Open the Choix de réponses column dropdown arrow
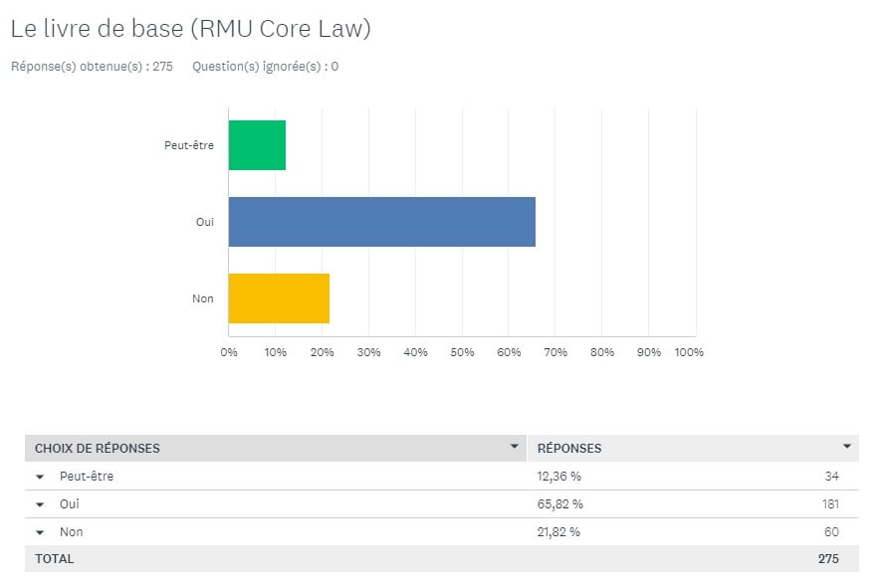 pos(515,447)
